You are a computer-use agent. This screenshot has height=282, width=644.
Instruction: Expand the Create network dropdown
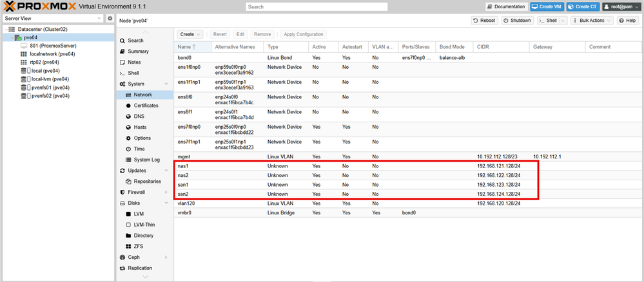click(190, 34)
